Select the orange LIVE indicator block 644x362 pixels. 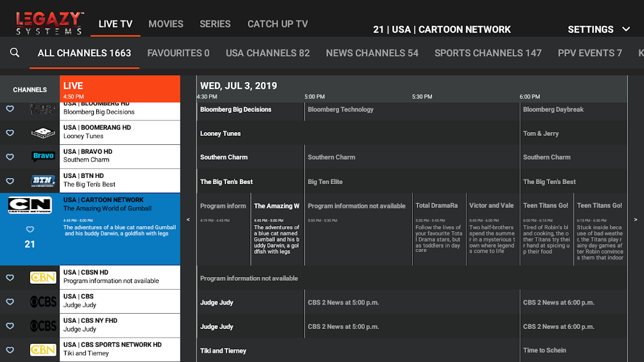120,89
